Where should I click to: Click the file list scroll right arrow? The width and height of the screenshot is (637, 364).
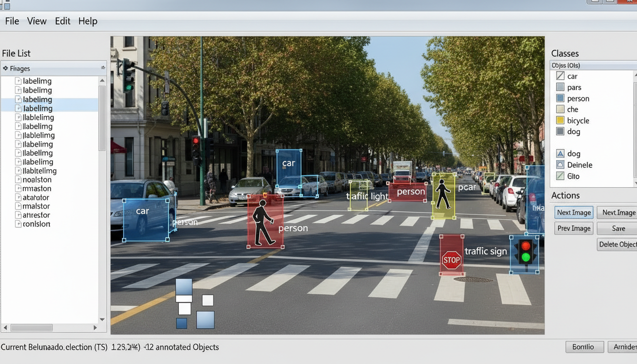pos(95,328)
